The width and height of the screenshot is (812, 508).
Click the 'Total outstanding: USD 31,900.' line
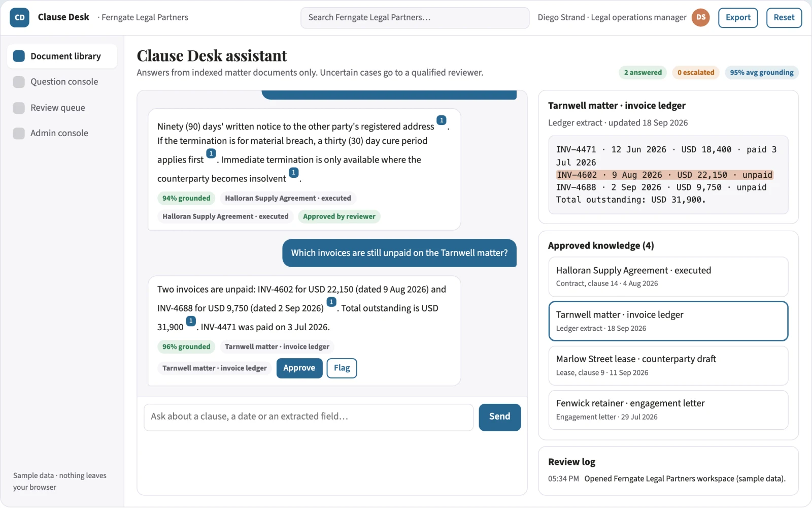click(x=631, y=200)
